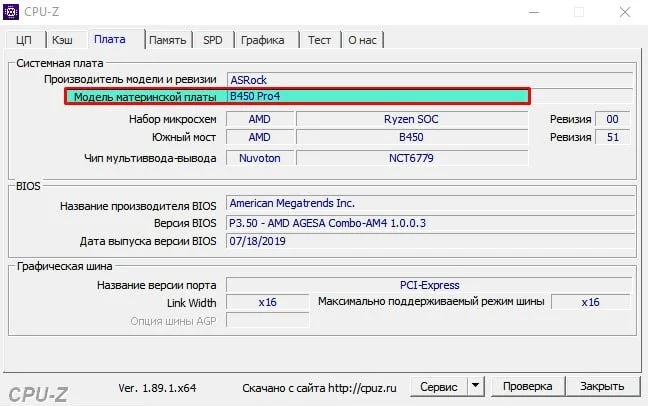Minimize the CPU-Z window
Image resolution: width=648 pixels, height=406 pixels.
534,12
